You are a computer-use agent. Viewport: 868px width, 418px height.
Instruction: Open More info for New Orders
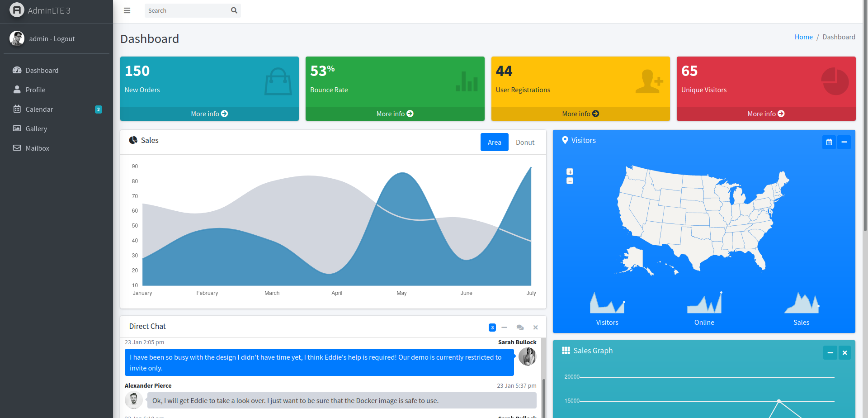click(x=209, y=114)
